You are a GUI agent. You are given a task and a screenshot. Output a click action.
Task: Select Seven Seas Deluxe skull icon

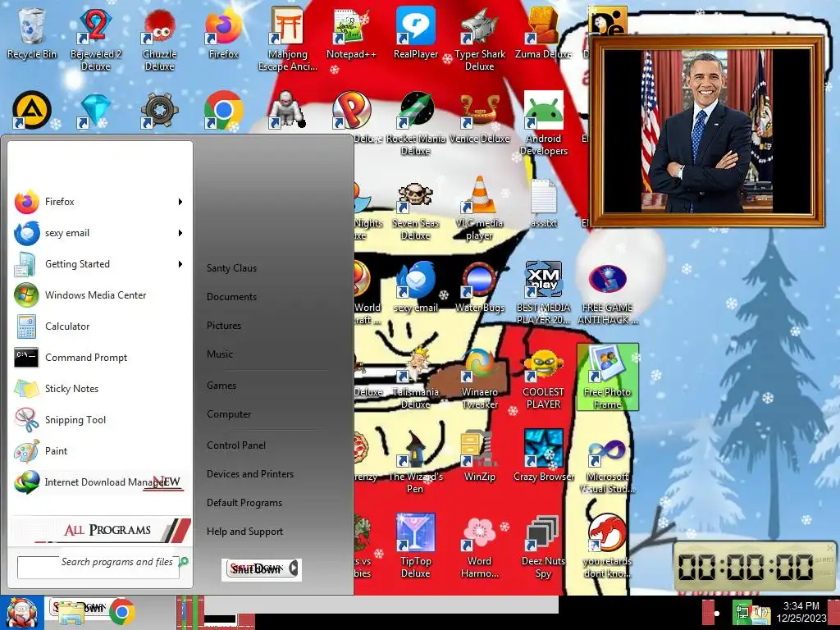coord(416,210)
